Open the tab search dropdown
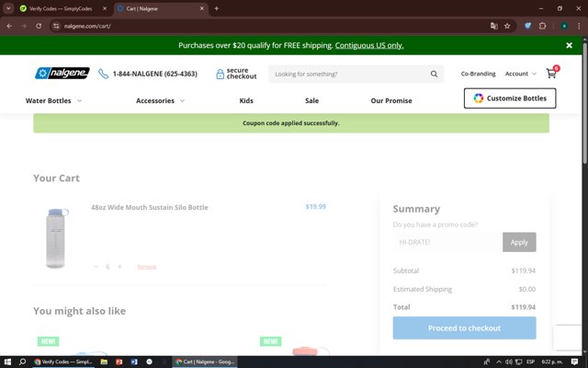Image resolution: width=588 pixels, height=368 pixels. [8, 8]
